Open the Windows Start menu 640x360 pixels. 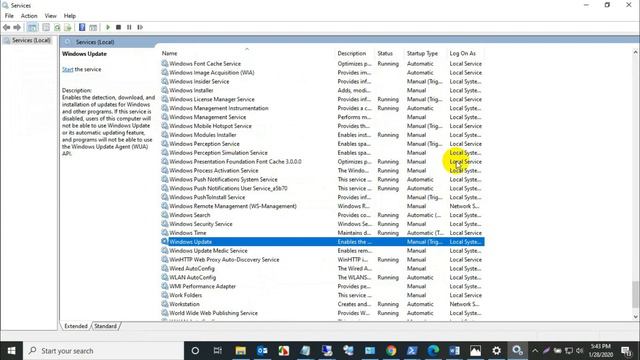coord(11,351)
